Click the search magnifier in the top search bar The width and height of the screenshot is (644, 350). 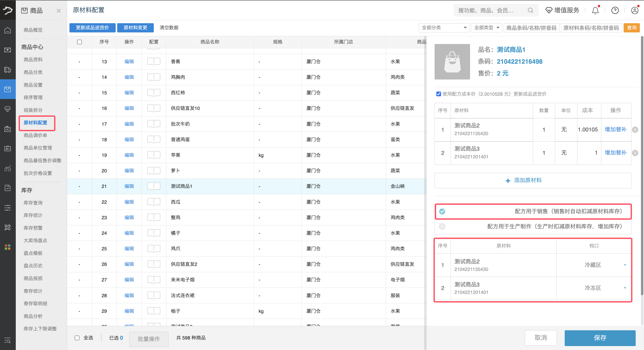(530, 10)
